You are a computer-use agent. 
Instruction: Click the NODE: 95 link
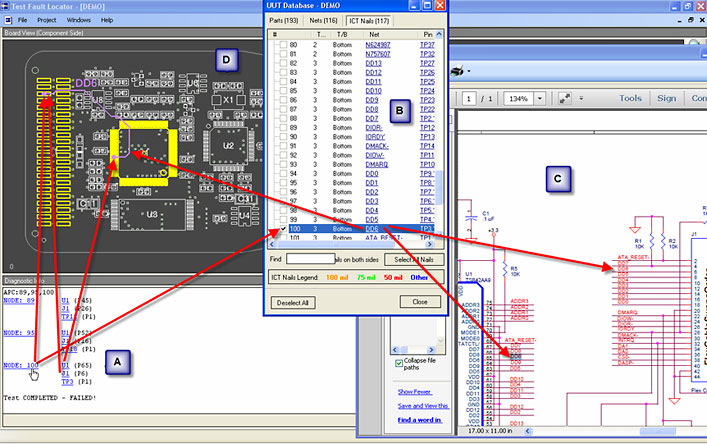click(19, 333)
